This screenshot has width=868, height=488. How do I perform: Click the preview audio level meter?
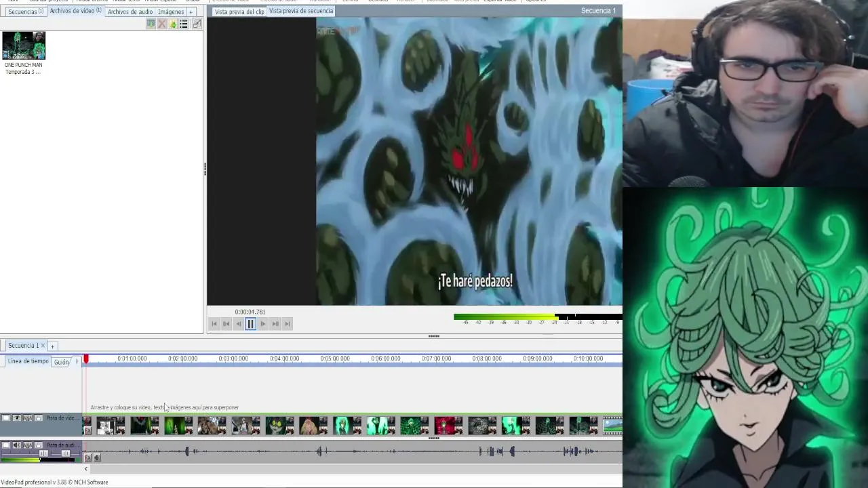[538, 317]
